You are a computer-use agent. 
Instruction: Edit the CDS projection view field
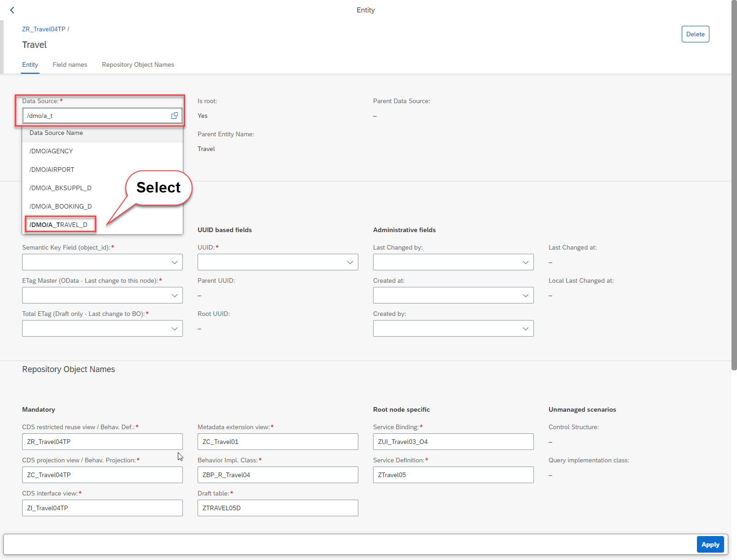click(x=102, y=475)
